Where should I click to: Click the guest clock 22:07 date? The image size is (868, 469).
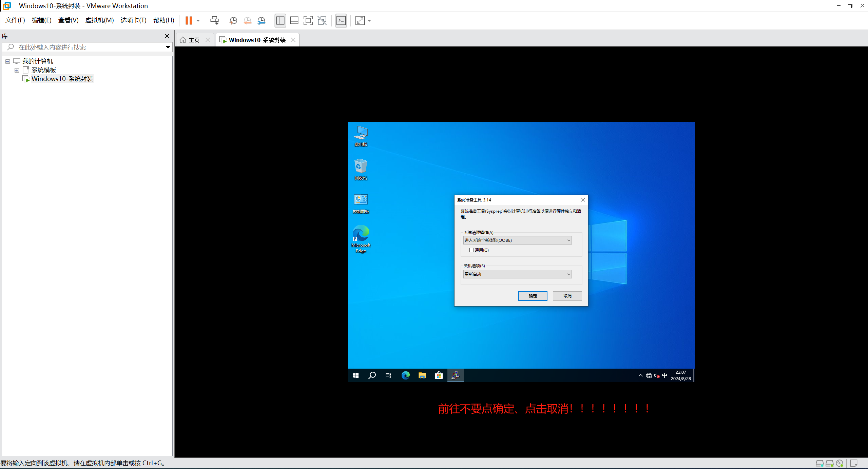click(x=681, y=375)
